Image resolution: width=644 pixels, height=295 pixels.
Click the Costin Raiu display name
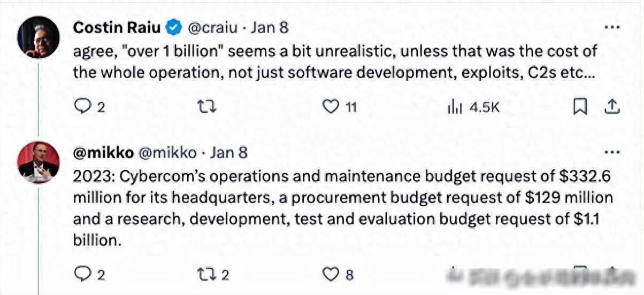(116, 27)
